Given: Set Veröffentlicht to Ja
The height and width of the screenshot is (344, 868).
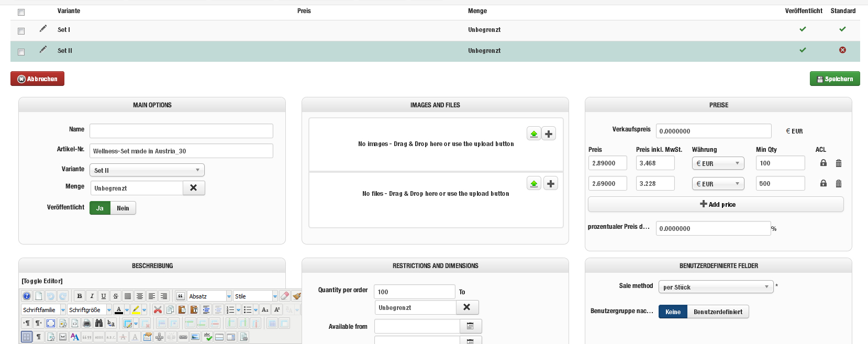Looking at the screenshot, I should click(100, 208).
